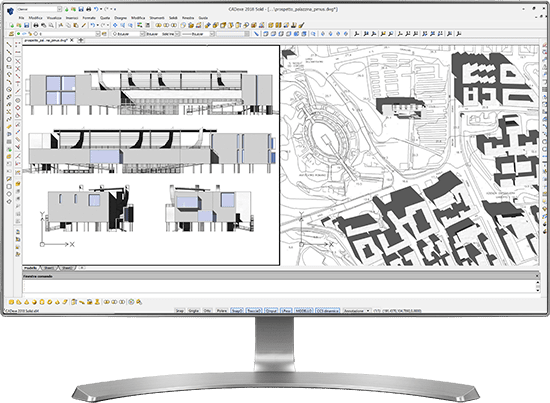550x403 pixels.
Task: Open the linetype dropdown
Action: click(177, 34)
